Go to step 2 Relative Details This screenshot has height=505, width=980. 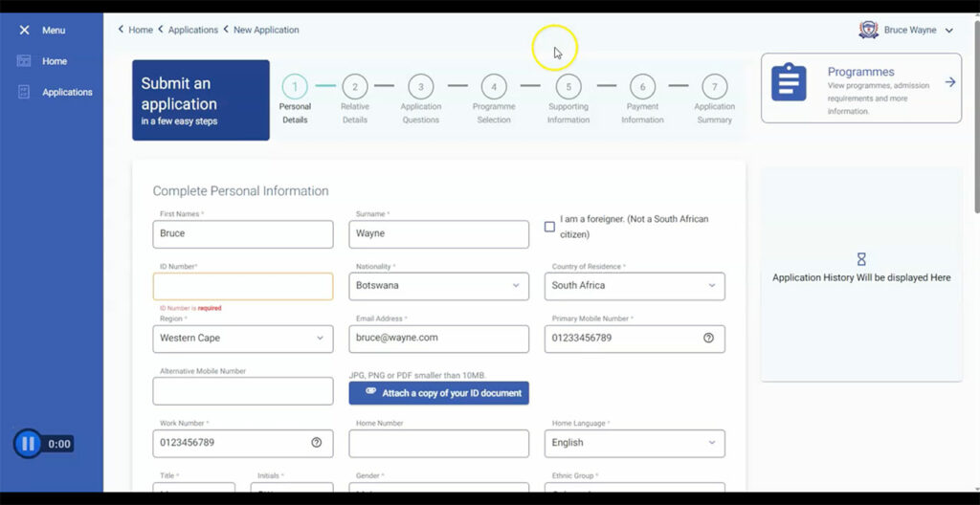354,87
